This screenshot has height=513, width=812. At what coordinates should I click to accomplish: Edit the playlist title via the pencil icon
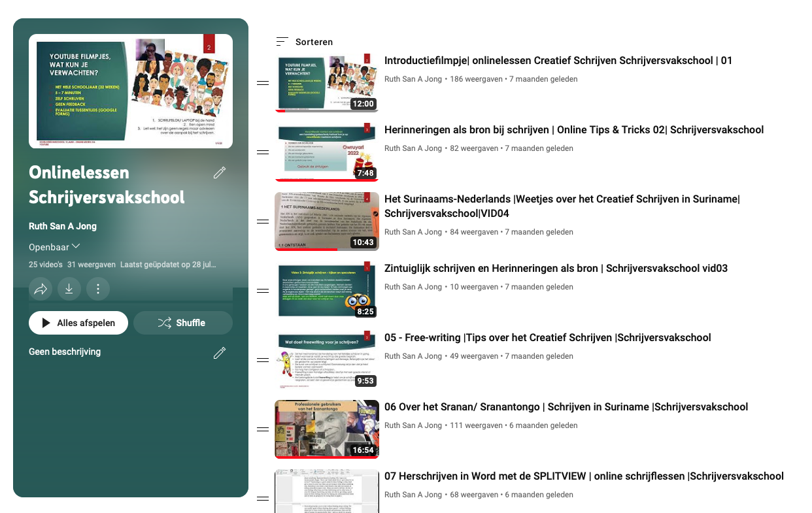[219, 173]
